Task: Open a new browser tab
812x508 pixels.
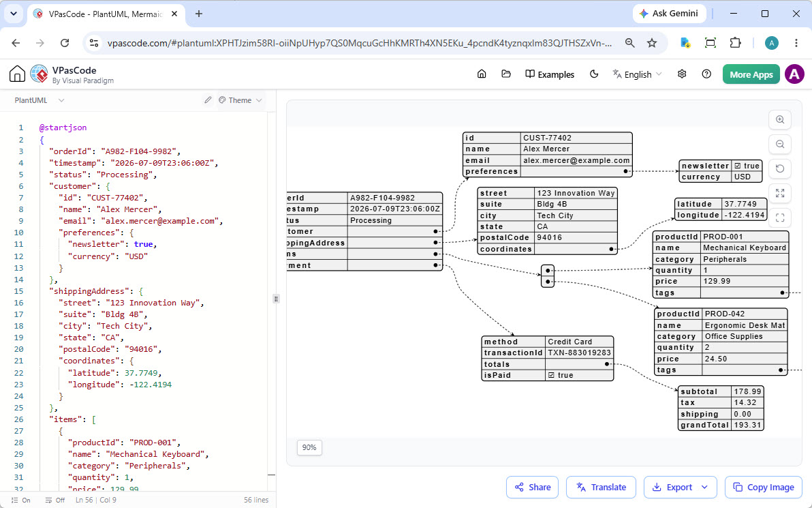Action: (x=199, y=14)
